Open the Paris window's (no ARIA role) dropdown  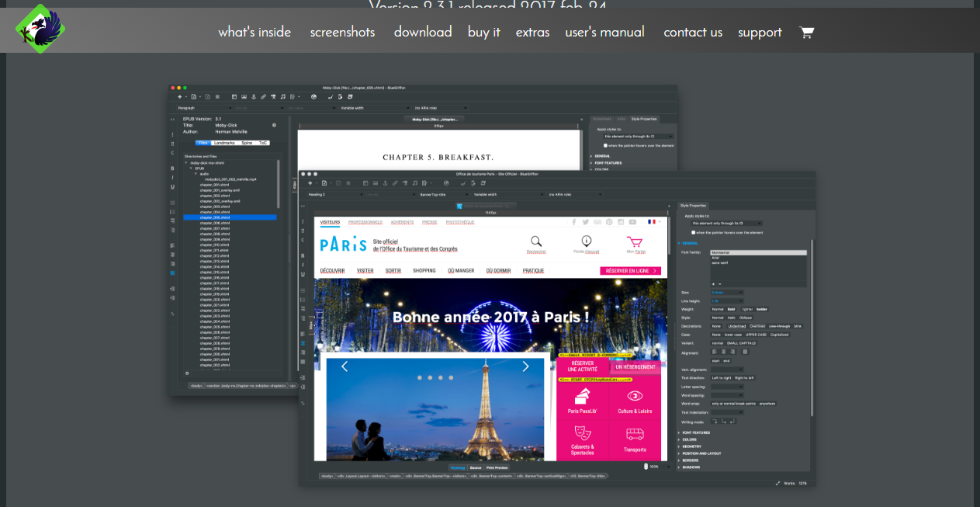click(575, 194)
